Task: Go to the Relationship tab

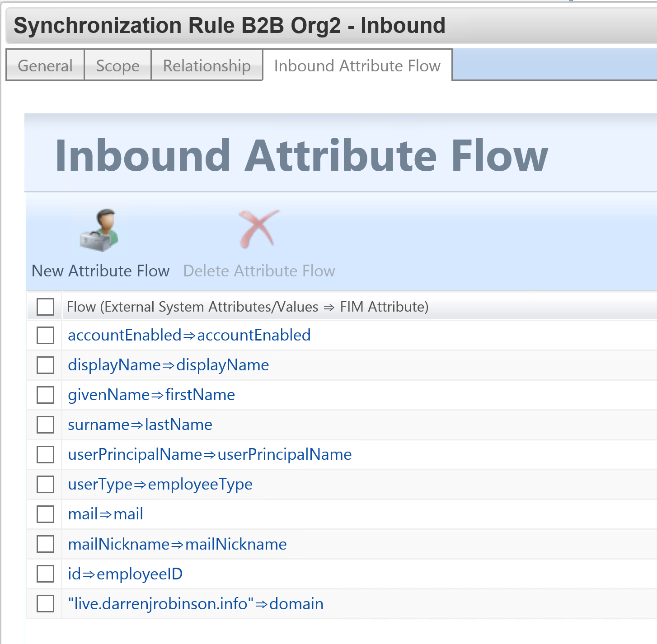Action: [206, 66]
